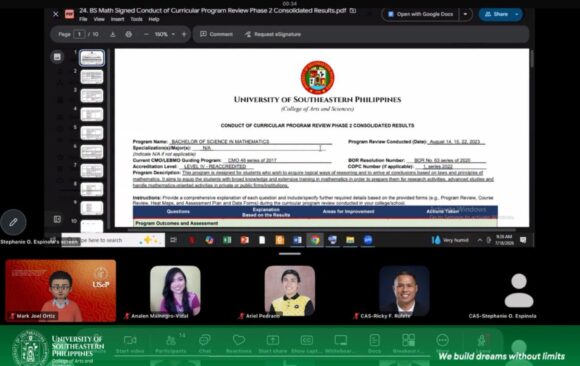Screen dimensions: 580x366
Task: Download the PDF using the download icon
Action: [113, 34]
